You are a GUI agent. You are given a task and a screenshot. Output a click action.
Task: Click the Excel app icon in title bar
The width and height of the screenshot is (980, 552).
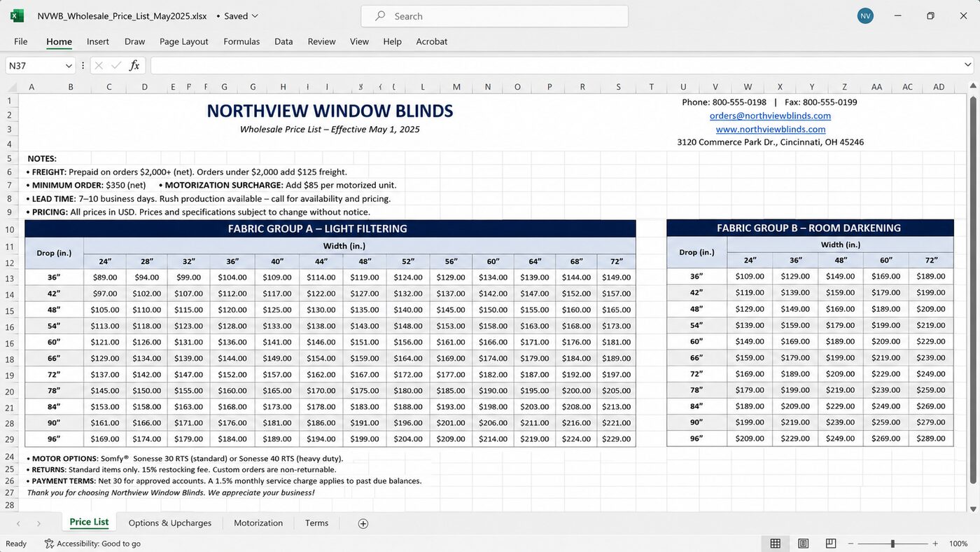coord(17,15)
